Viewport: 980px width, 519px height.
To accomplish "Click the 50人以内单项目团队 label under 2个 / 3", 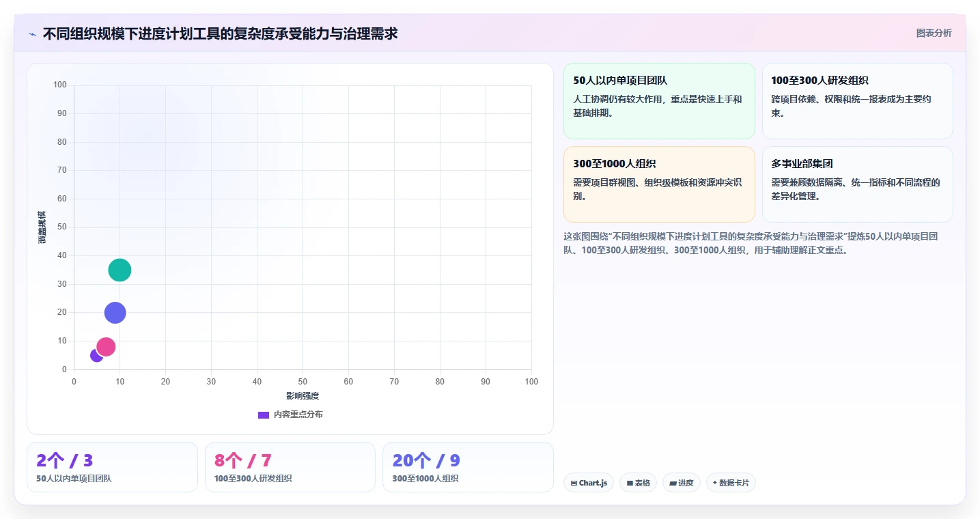I will (x=74, y=479).
